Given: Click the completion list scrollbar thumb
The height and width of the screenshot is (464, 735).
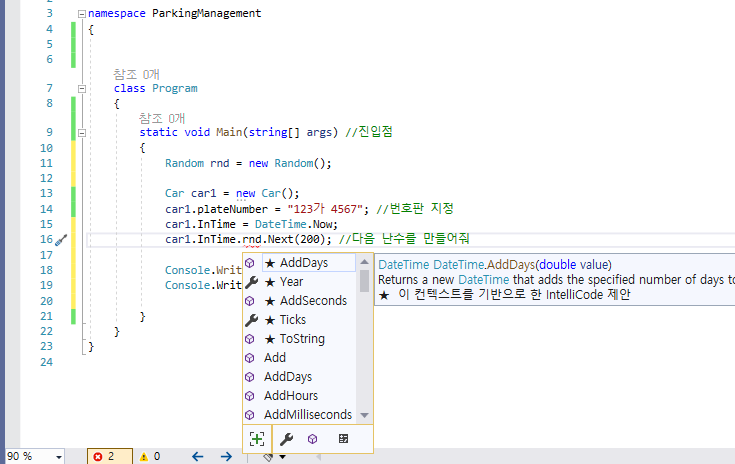Looking at the screenshot, I should (364, 281).
